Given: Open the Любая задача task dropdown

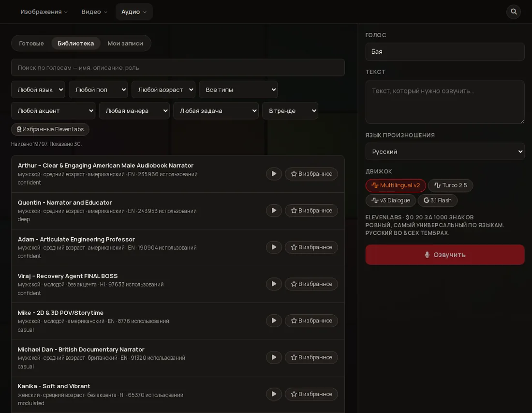Looking at the screenshot, I should coord(216,111).
